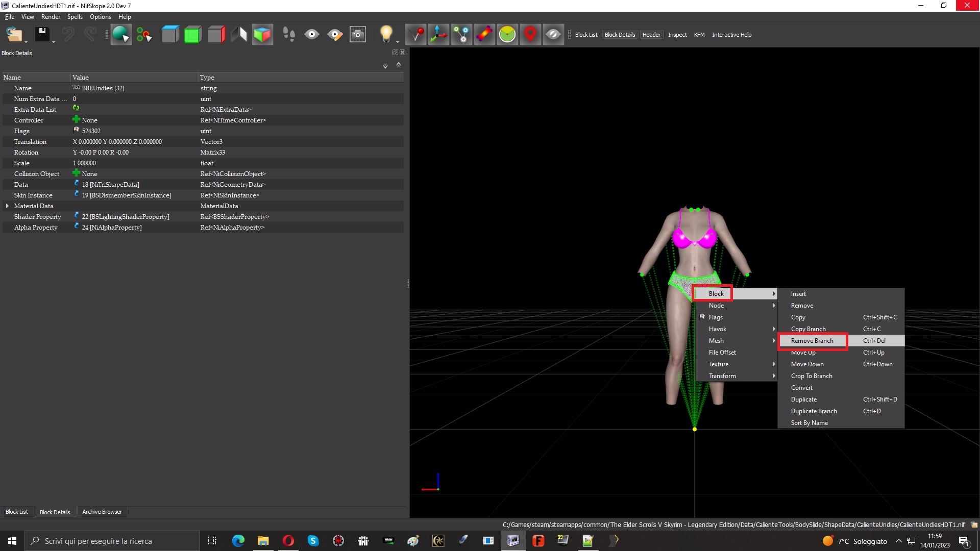Open the KFM panel from toolbar
This screenshot has height=551, width=980.
point(699,35)
